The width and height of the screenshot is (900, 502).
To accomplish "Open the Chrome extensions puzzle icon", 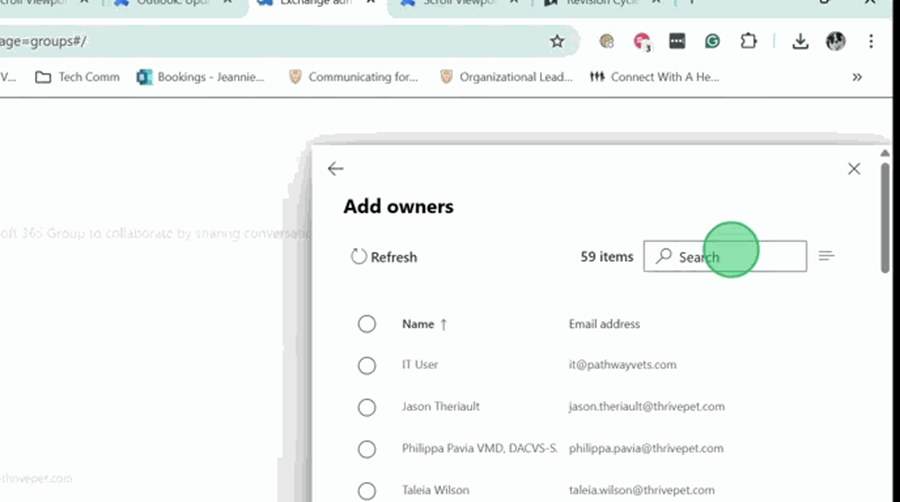I will pos(748,41).
